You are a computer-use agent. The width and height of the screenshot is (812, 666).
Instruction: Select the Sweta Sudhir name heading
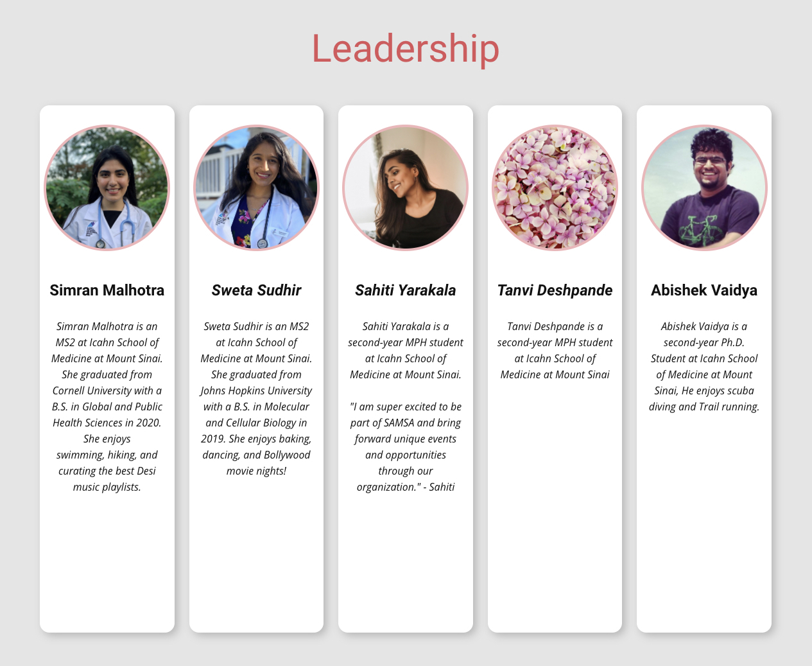[256, 290]
